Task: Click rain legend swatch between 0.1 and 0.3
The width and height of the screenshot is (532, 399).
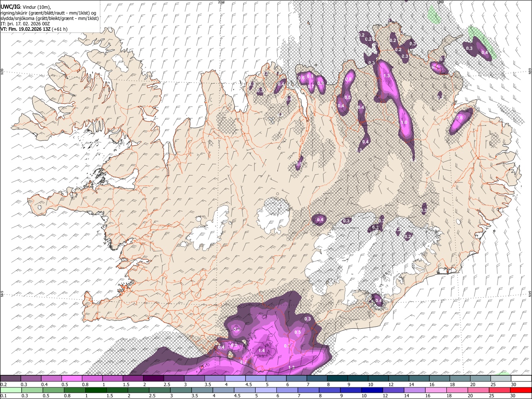Action: [x=11, y=390]
